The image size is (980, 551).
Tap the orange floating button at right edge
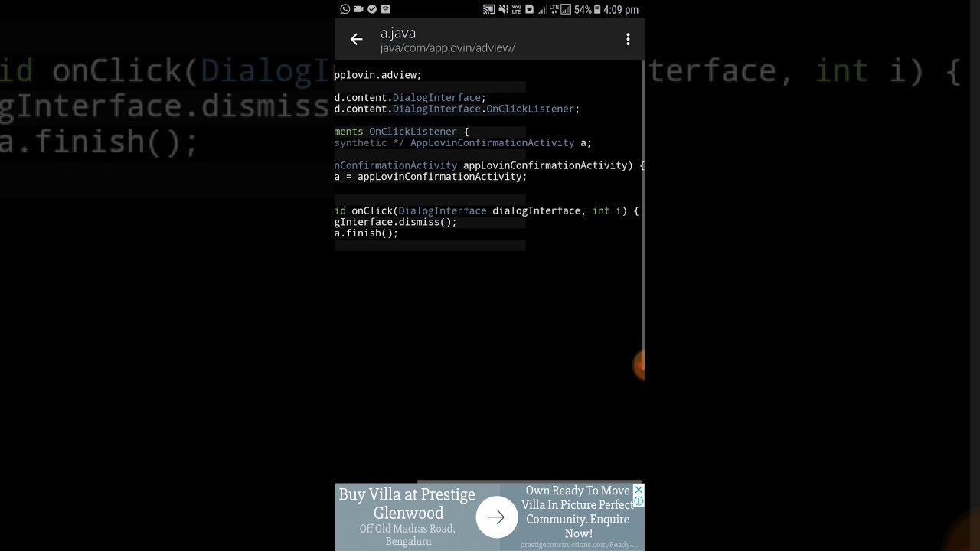[x=640, y=365]
